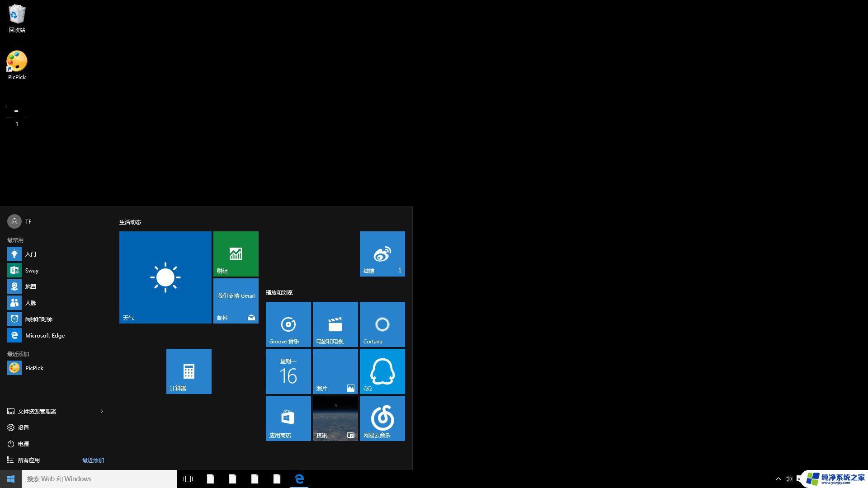The height and width of the screenshot is (488, 868).
Task: Open the Mail (邮件) tile
Action: [x=236, y=300]
